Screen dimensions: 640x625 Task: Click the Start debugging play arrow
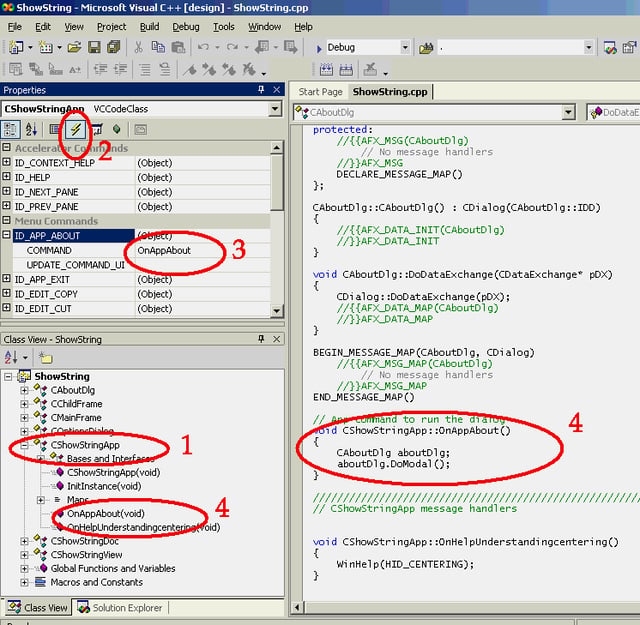point(319,49)
